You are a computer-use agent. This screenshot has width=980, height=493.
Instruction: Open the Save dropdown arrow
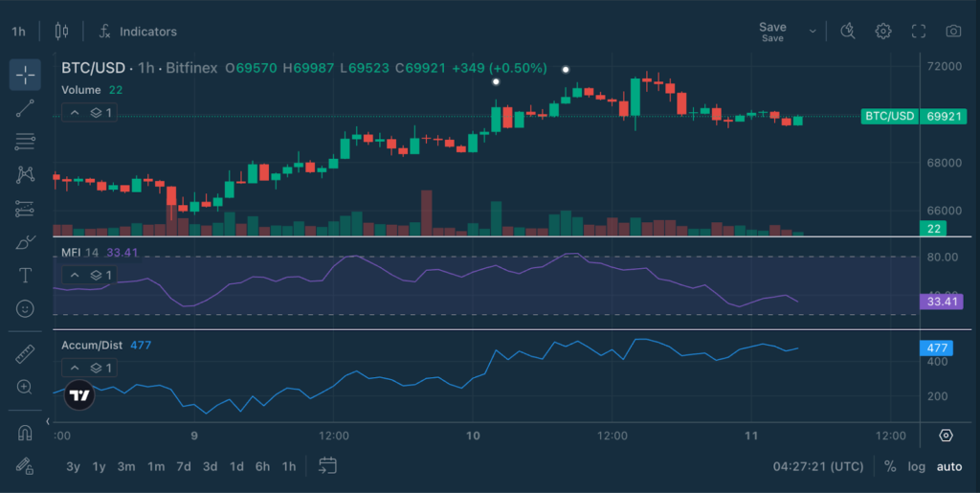(x=813, y=31)
